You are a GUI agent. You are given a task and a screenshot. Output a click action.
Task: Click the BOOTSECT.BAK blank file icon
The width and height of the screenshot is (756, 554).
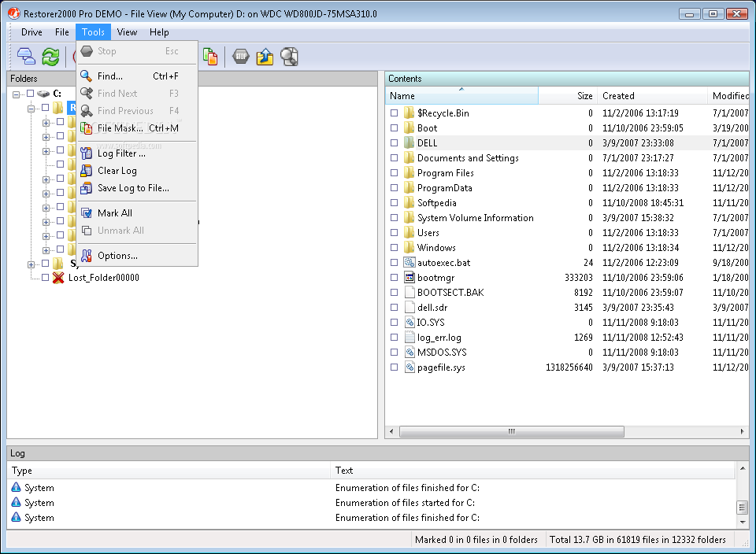(x=409, y=293)
